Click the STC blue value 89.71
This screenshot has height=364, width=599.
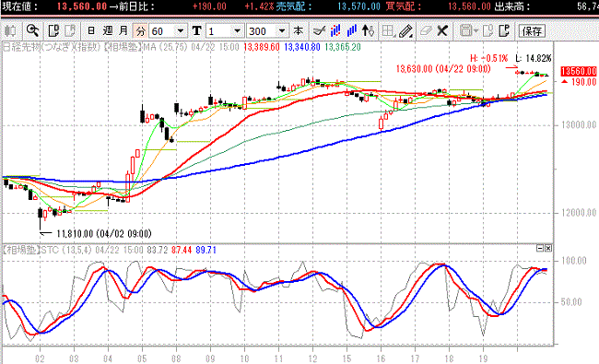point(206,250)
